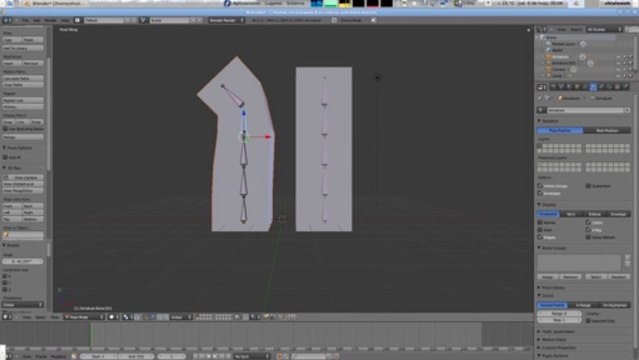The image size is (639, 360).
Task: Open the viewport shading selector icon
Action: click(x=113, y=317)
